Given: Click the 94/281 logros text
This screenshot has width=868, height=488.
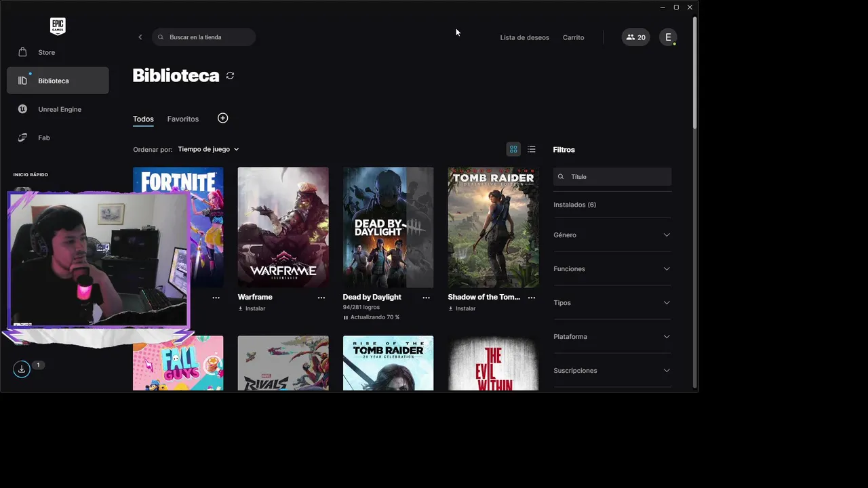Looking at the screenshot, I should [361, 308].
